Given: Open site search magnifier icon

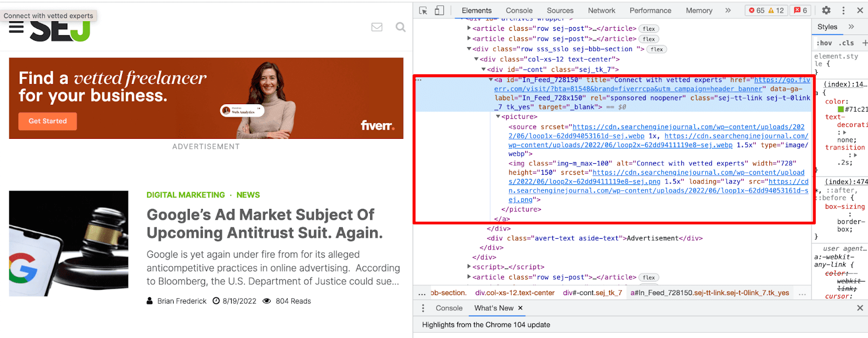Looking at the screenshot, I should (401, 27).
